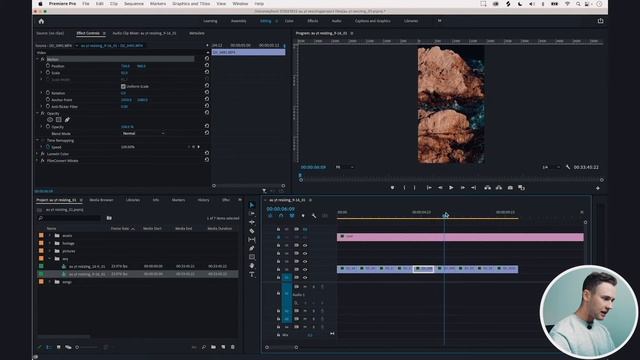Create rectangle opacity mask
The image size is (640, 360).
coord(58,120)
